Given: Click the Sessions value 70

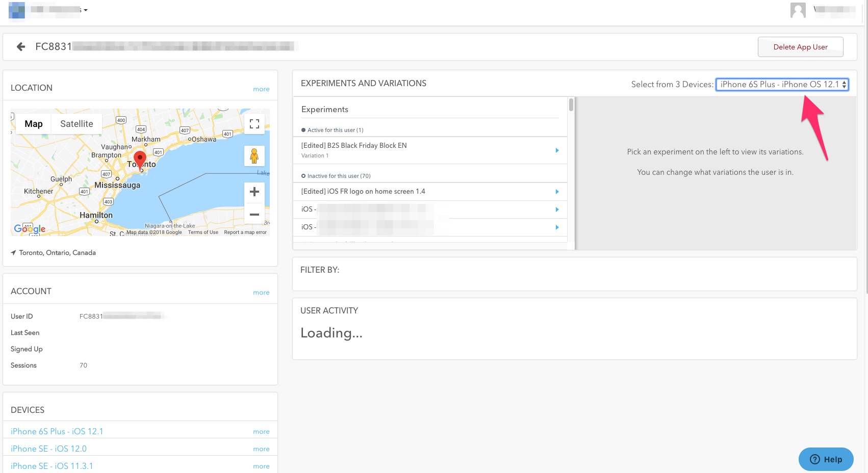Looking at the screenshot, I should (x=83, y=365).
